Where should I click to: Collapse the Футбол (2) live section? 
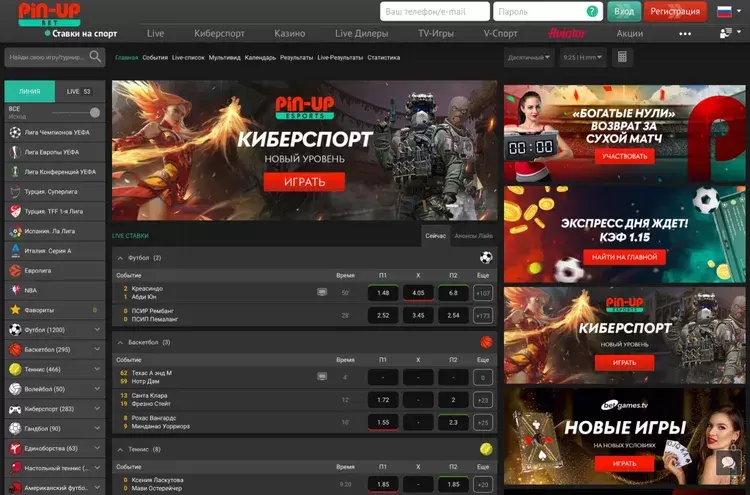click(x=120, y=258)
